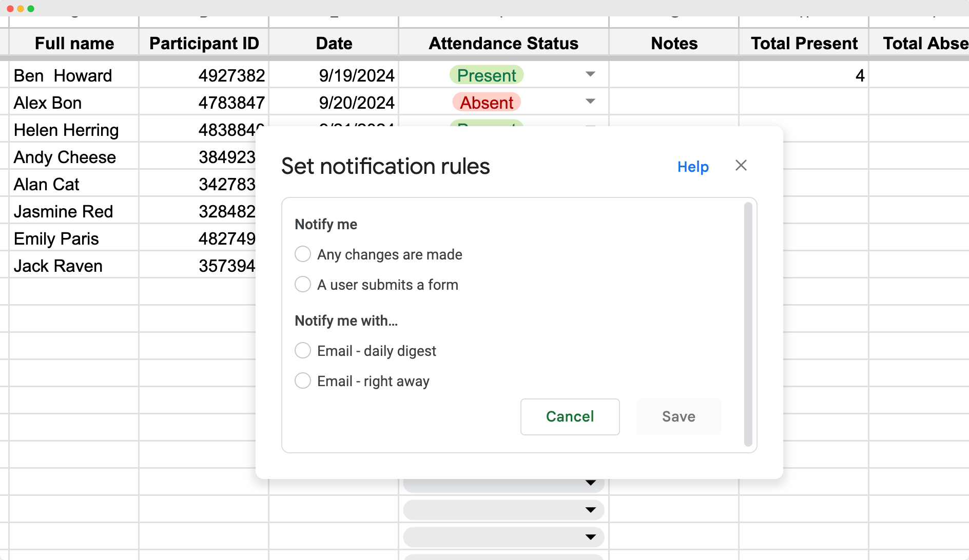Image resolution: width=969 pixels, height=560 pixels.
Task: Open attendance dropdown for Alex Bon
Action: [590, 102]
